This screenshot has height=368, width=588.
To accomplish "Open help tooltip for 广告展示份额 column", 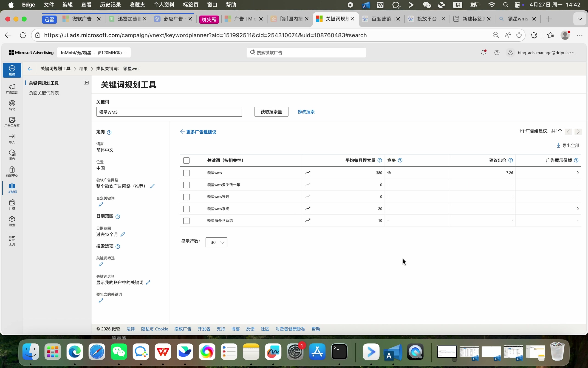I will 576,160.
